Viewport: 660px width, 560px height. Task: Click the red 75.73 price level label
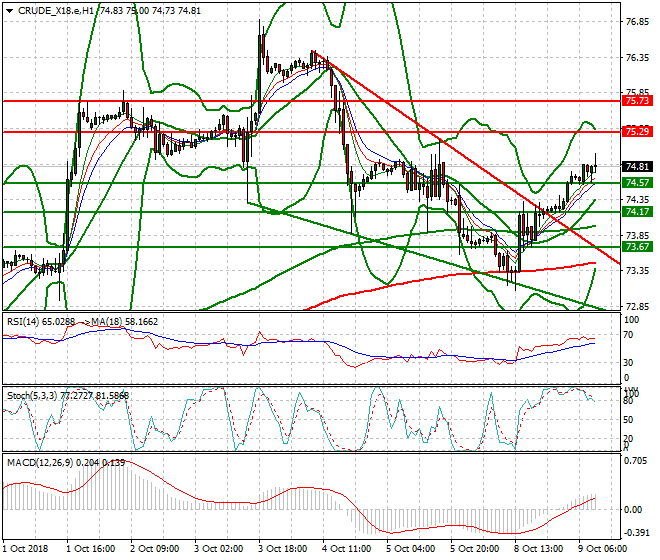pyautogui.click(x=637, y=101)
